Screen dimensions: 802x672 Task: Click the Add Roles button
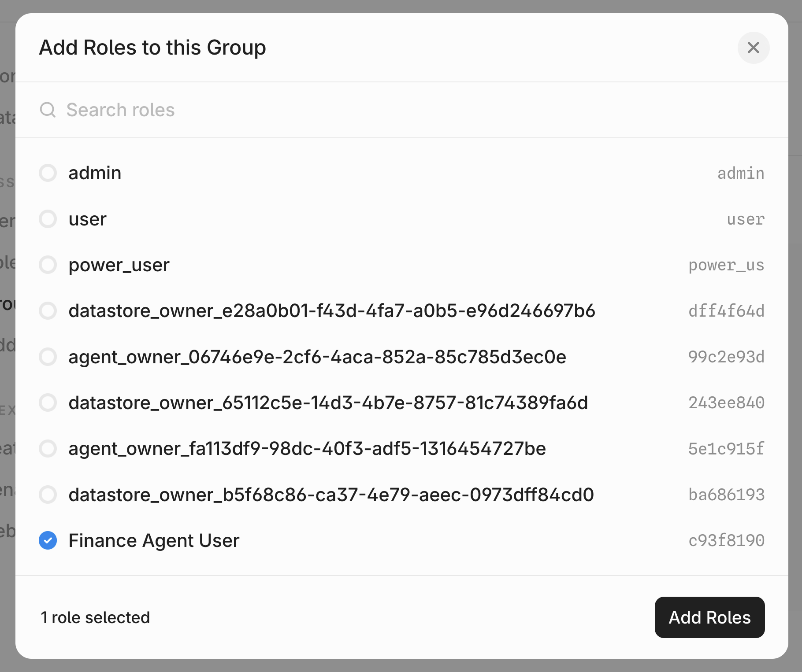point(709,617)
